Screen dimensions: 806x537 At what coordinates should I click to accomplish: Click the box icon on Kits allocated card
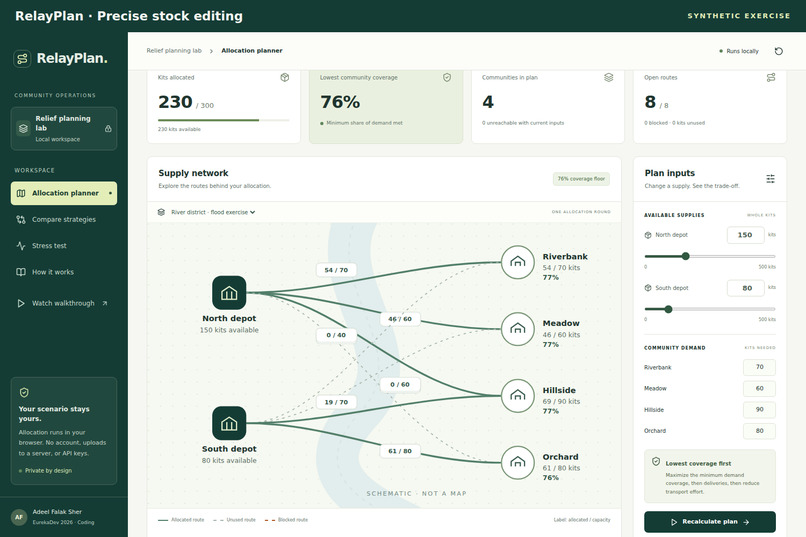coord(285,78)
